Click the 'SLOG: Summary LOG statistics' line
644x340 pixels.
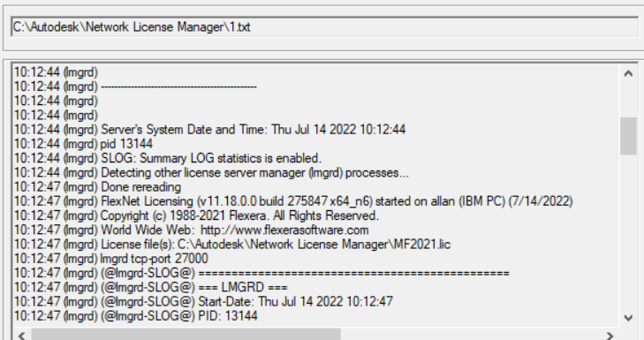pyautogui.click(x=168, y=158)
